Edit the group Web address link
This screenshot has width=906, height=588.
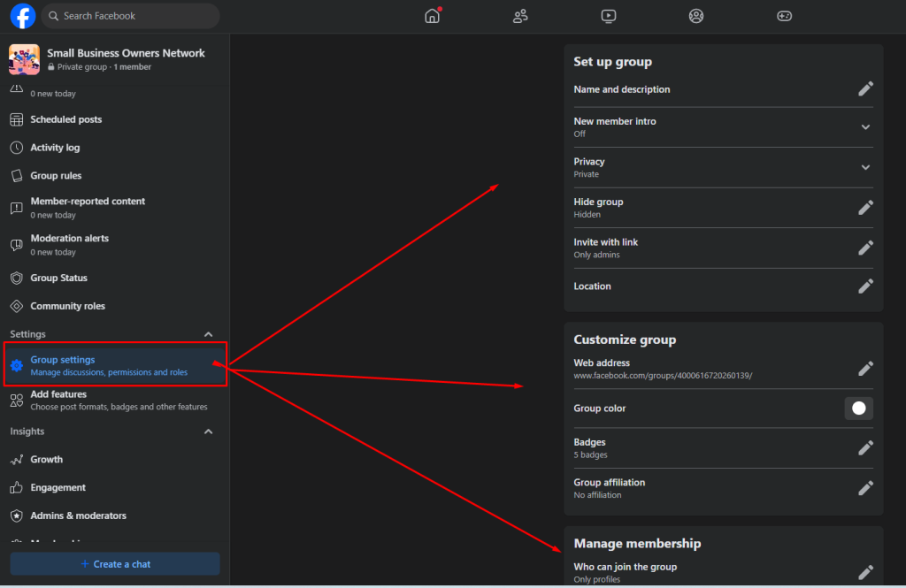point(865,368)
